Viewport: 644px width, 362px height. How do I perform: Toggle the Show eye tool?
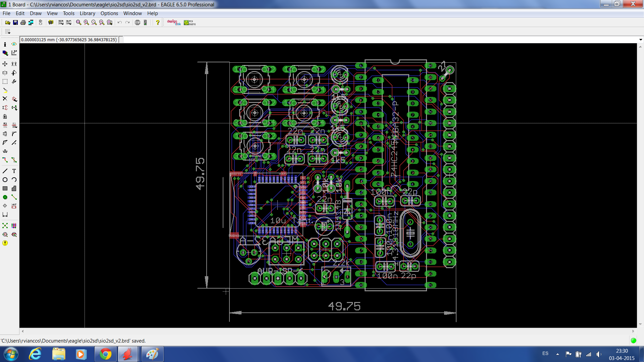pyautogui.click(x=14, y=44)
